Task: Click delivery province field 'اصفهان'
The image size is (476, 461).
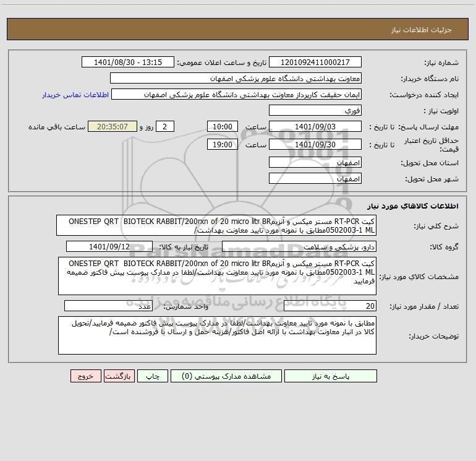Action: click(x=315, y=162)
